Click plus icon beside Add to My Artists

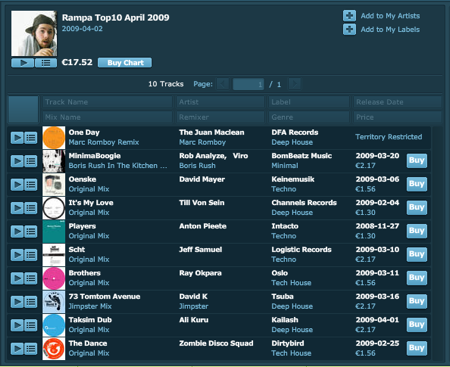[x=349, y=16]
